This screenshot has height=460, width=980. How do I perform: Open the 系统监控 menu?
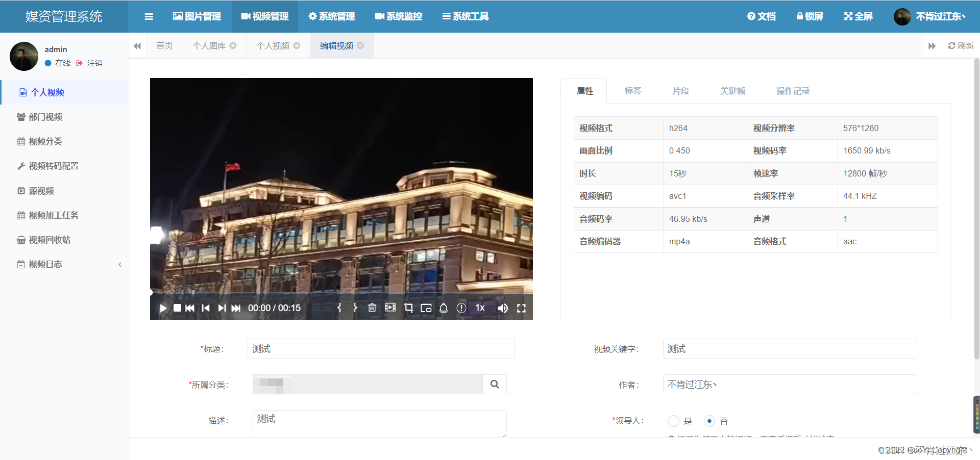(399, 16)
